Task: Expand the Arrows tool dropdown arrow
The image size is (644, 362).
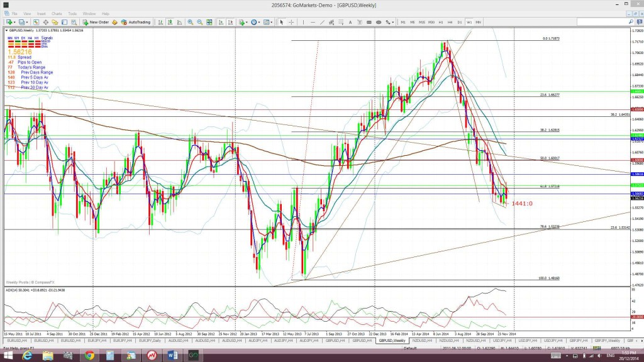Action: point(393,22)
